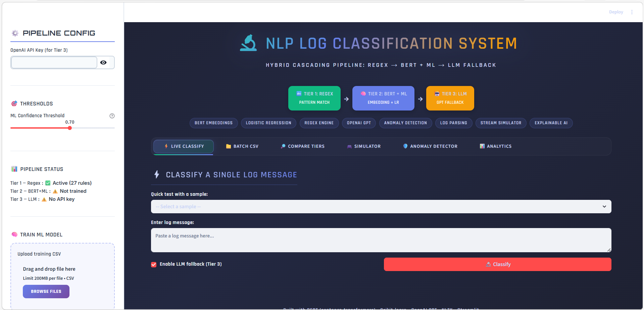Click the microscope logo icon in the header
644x310 pixels.
click(x=248, y=43)
